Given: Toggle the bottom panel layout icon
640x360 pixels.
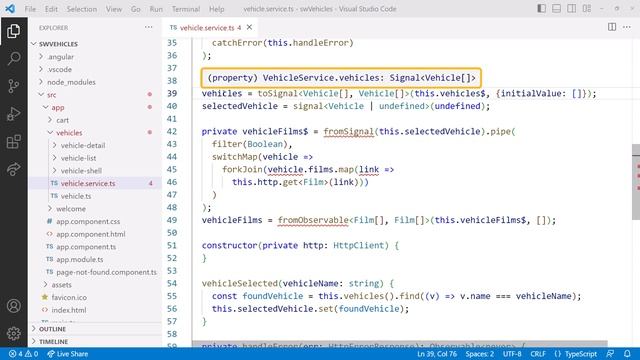Looking at the screenshot, I should click(556, 8).
